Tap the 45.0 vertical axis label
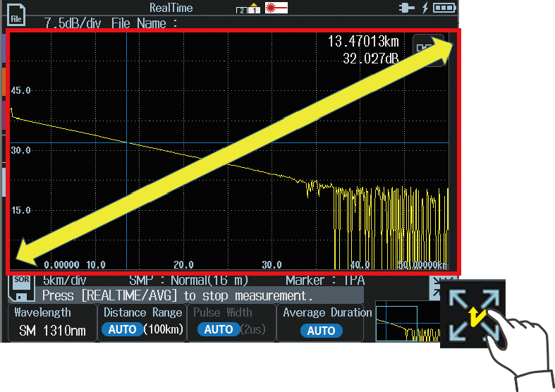Screen dimensions: 555x392 pyautogui.click(x=20, y=90)
